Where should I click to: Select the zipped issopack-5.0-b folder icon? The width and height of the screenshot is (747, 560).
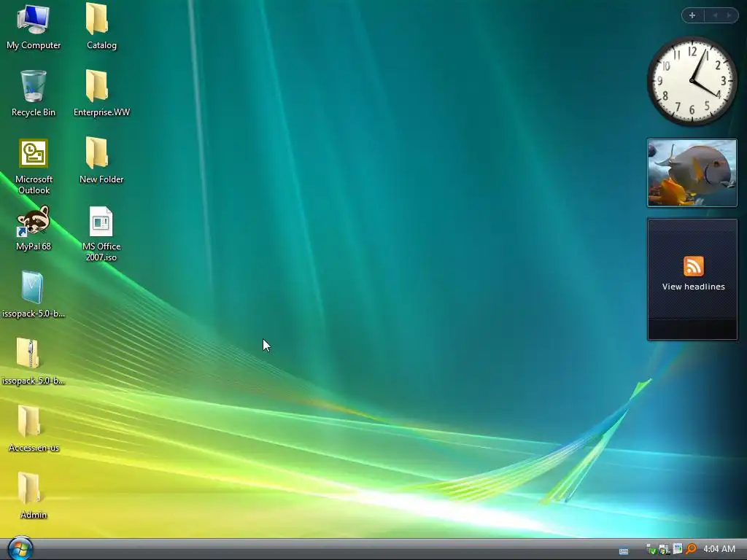click(34, 362)
